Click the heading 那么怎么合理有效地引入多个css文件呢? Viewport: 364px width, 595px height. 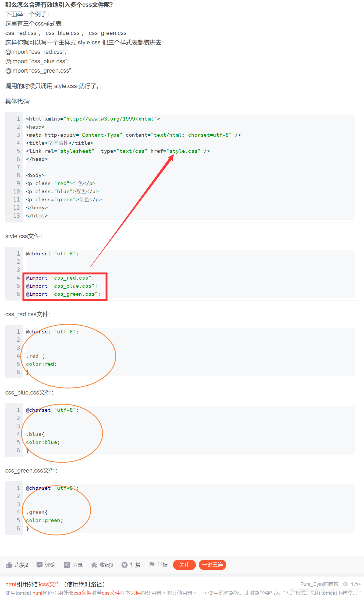tap(59, 5)
